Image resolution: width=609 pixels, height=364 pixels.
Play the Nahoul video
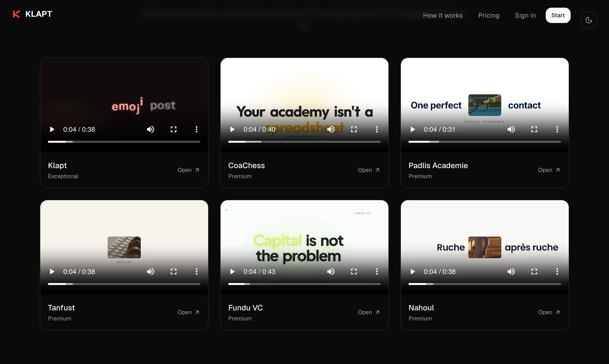(413, 272)
